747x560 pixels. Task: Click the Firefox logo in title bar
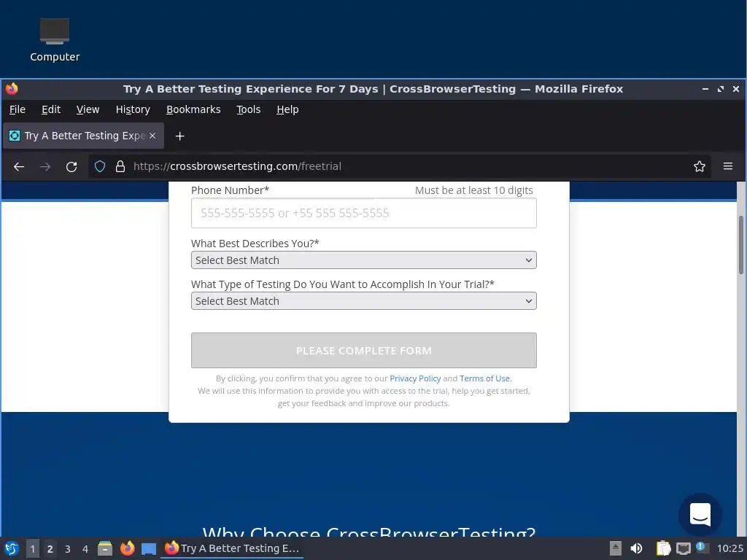point(12,89)
